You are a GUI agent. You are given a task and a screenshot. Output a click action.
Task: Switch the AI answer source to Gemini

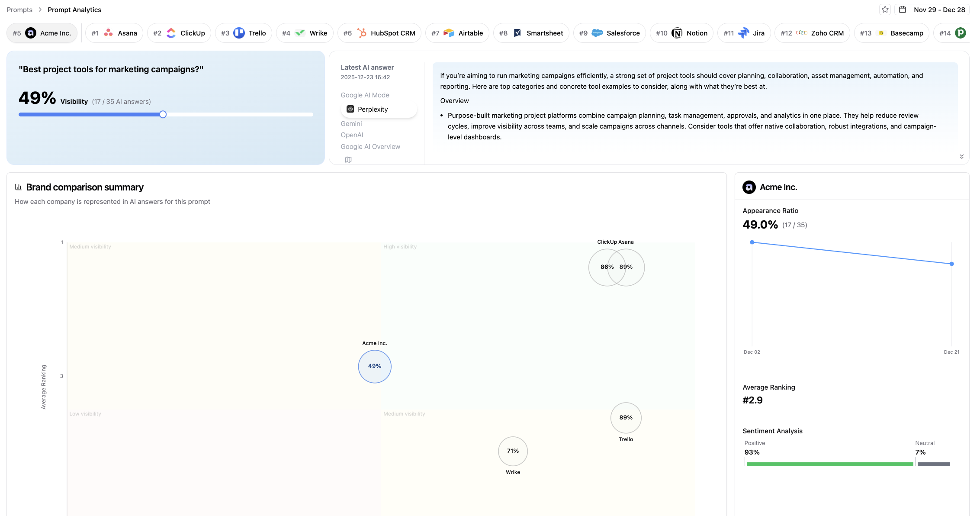(351, 124)
